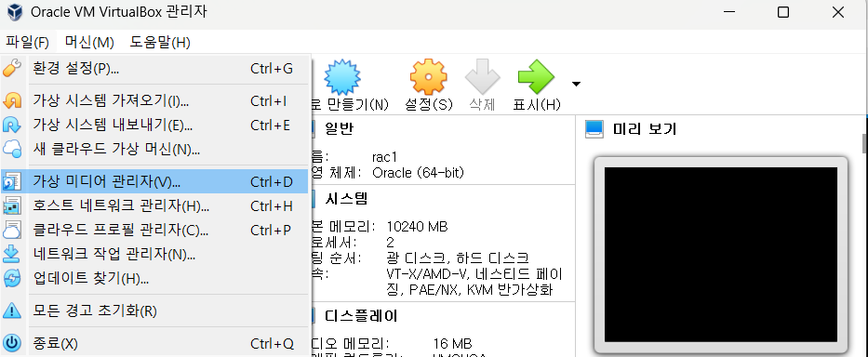Click the wrench preferences icon
868x357 pixels.
click(x=12, y=68)
